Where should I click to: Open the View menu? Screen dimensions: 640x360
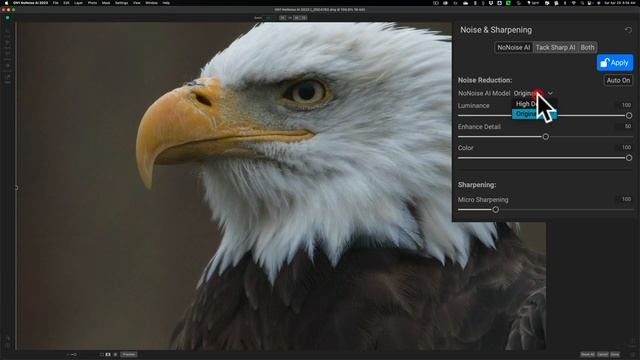137,3
